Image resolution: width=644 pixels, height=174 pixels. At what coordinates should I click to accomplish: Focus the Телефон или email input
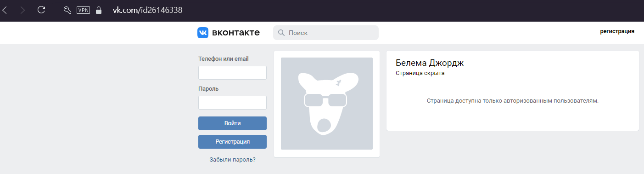coord(232,73)
